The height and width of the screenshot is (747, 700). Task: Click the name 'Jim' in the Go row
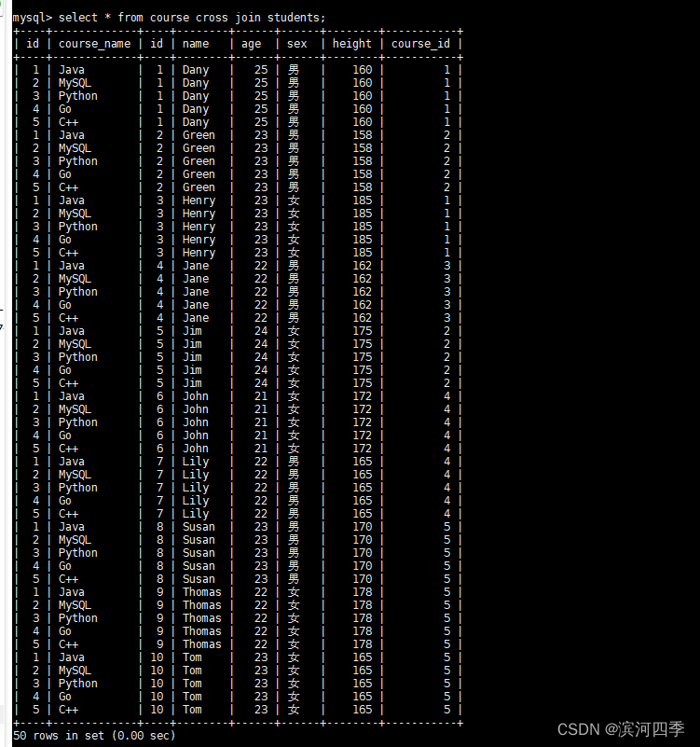point(192,370)
